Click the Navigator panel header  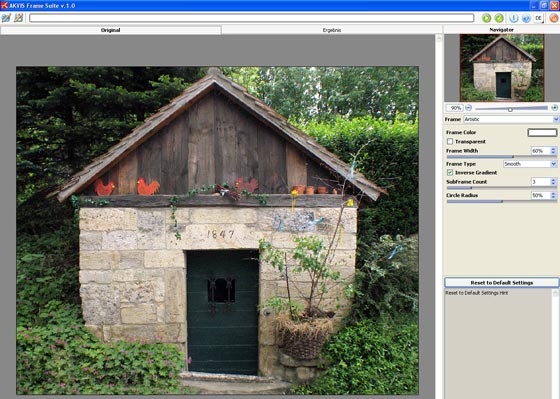(x=501, y=30)
